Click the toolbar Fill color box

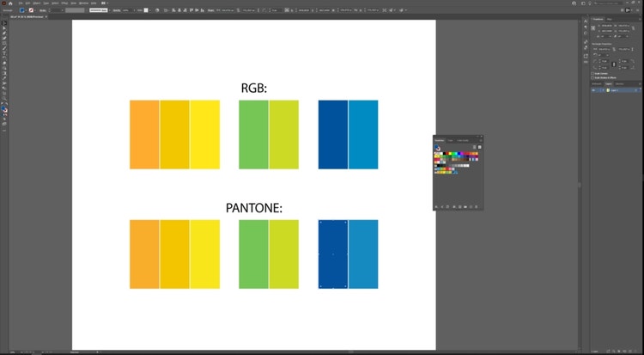(3, 107)
